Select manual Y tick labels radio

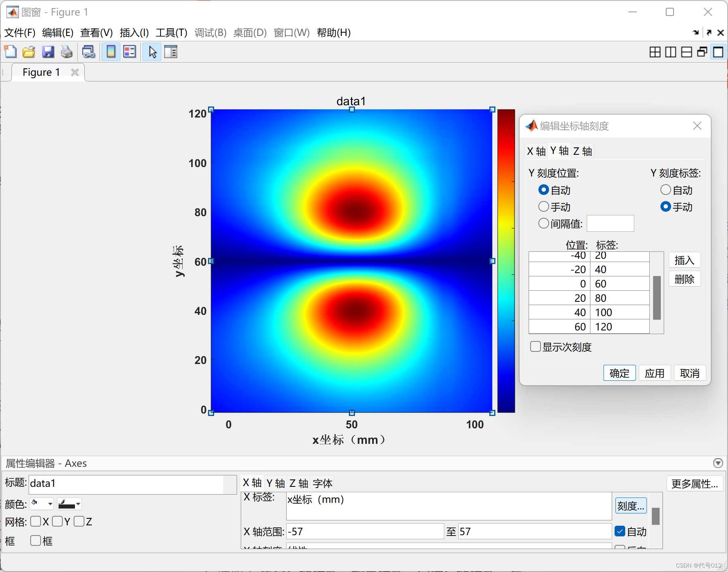pos(666,207)
